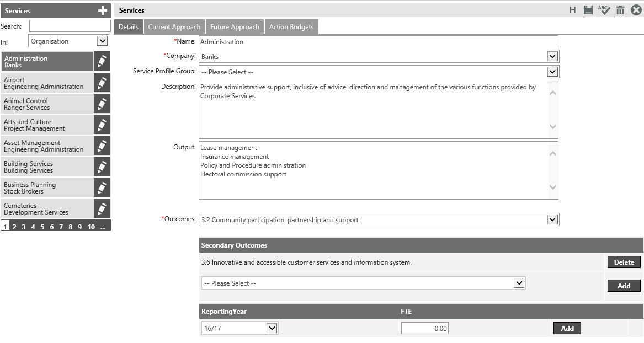This screenshot has width=644, height=343.
Task: Click the Search input field
Action: click(x=70, y=26)
